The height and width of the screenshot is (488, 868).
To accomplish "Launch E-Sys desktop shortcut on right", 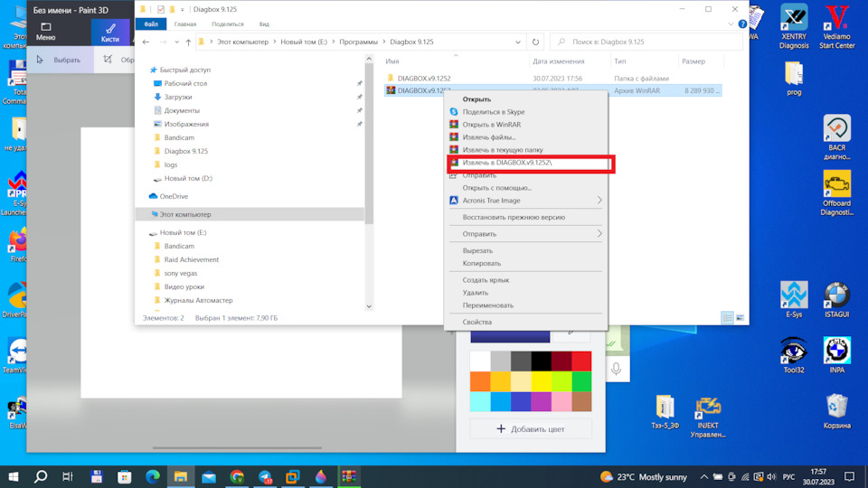I will coord(794,299).
